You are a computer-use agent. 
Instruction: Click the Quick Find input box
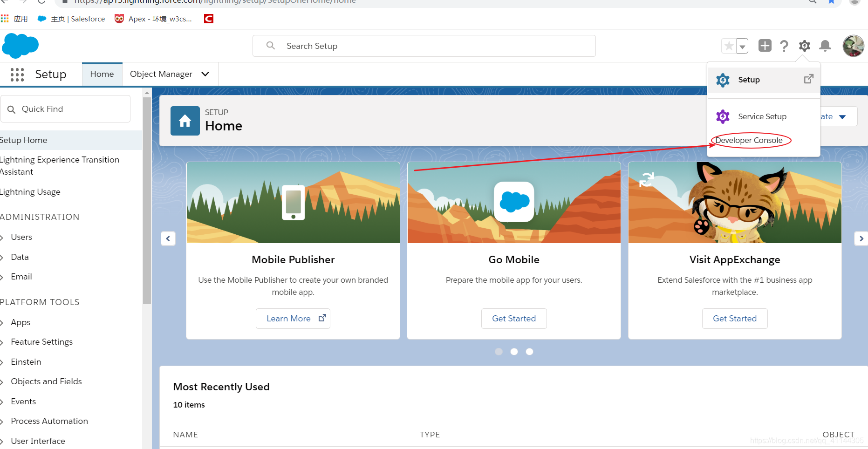coord(66,109)
